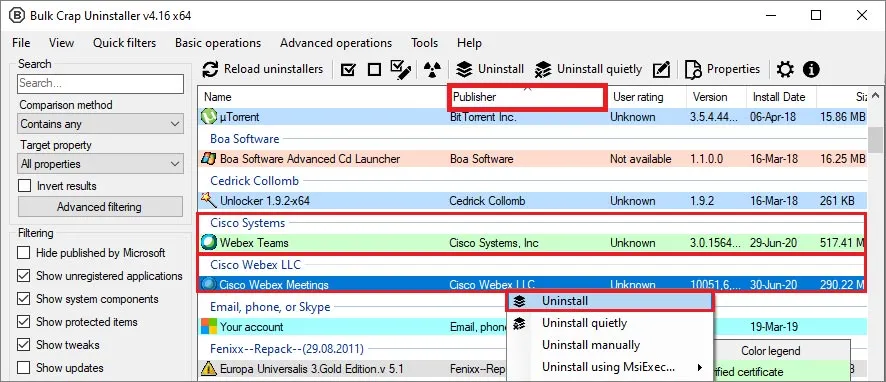886x382 pixels.
Task: Click the BitTorrent Inc. publisher cell
Action: tap(483, 118)
